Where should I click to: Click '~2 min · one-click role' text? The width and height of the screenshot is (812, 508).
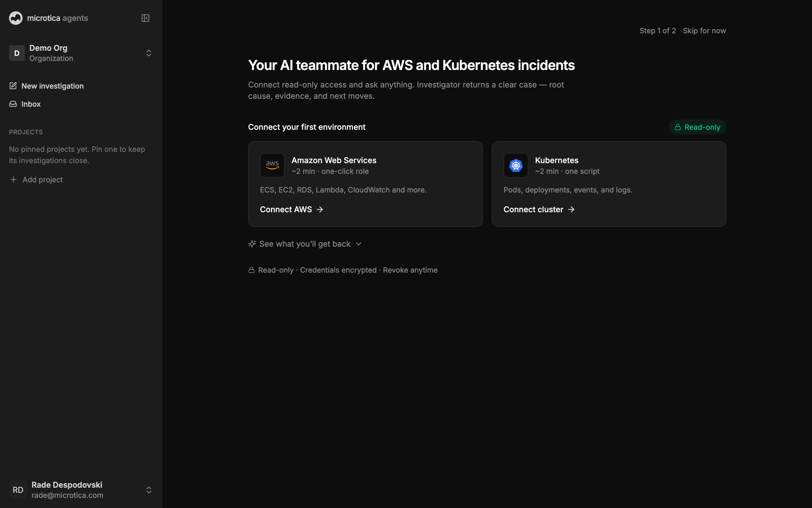click(330, 171)
